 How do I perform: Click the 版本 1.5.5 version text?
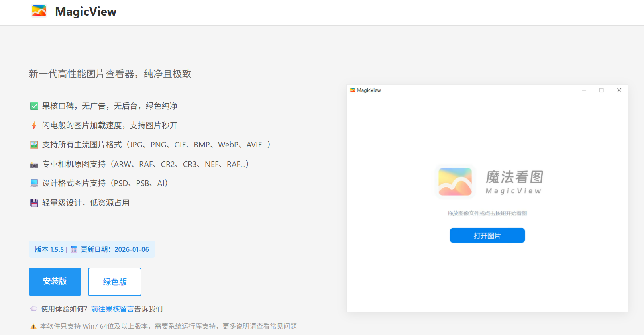point(49,249)
